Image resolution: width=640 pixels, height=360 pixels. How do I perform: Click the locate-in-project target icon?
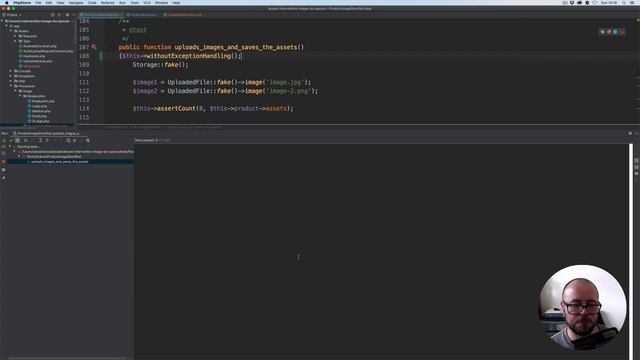coord(53,15)
